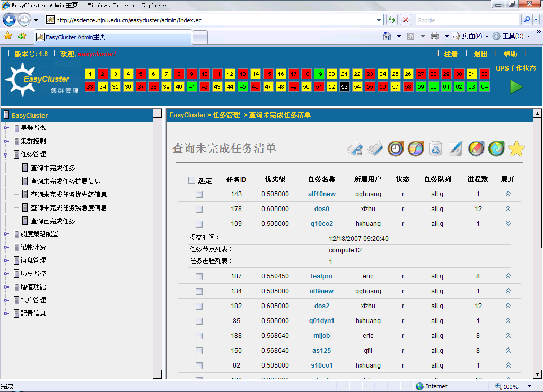
Task: Click black node 53 status square
Action: click(344, 86)
